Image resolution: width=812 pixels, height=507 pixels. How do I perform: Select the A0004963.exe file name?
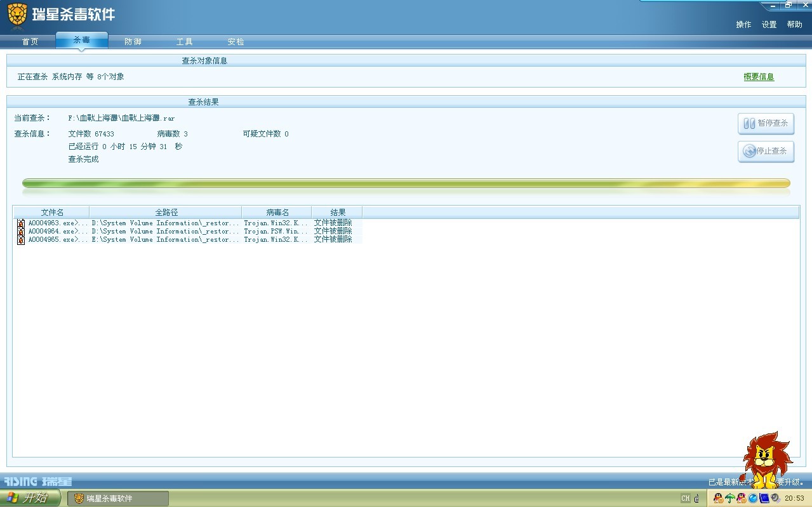click(x=58, y=223)
